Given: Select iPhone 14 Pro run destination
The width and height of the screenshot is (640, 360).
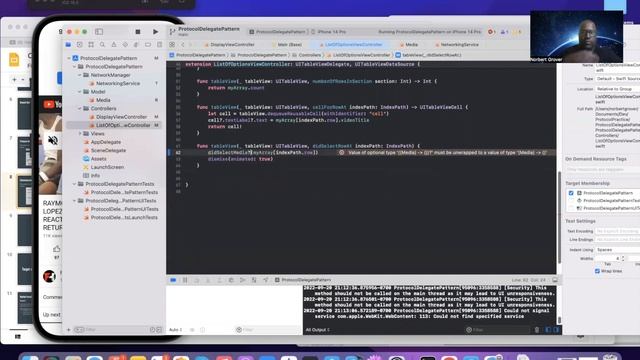Looking at the screenshot, I should click(328, 31).
